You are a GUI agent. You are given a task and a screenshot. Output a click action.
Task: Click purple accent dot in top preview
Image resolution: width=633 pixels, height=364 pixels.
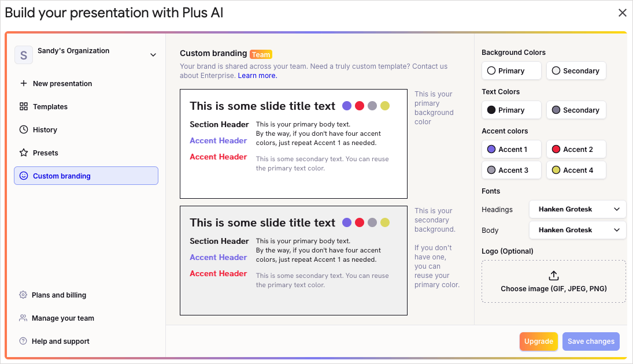point(347,106)
